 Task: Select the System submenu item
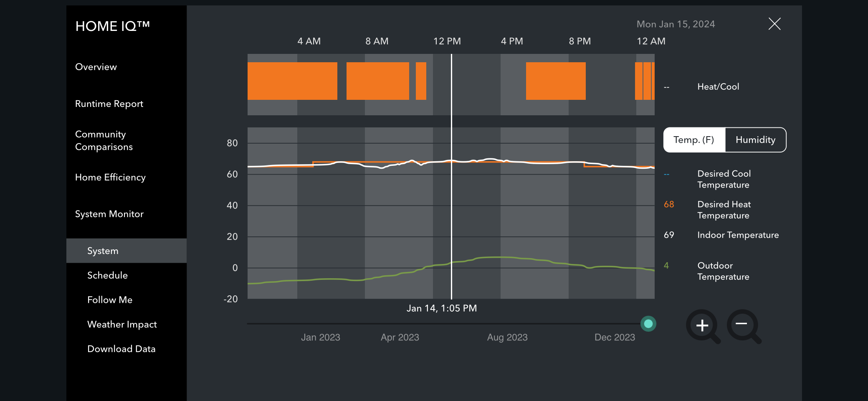pyautogui.click(x=103, y=251)
